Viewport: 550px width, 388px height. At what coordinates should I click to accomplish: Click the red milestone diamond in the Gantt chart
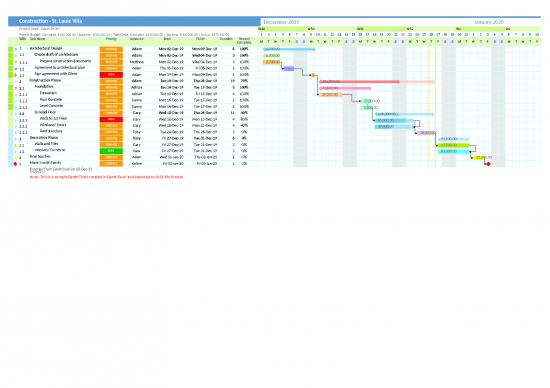488,164
